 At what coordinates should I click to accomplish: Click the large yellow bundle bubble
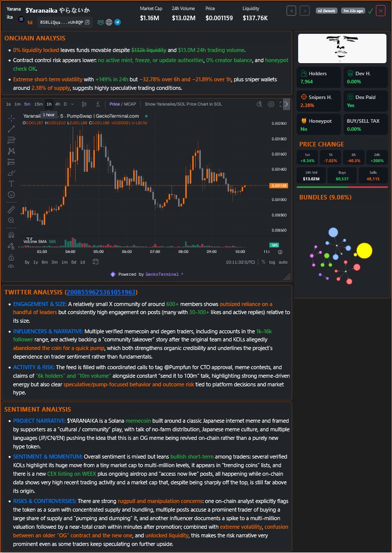click(x=364, y=251)
